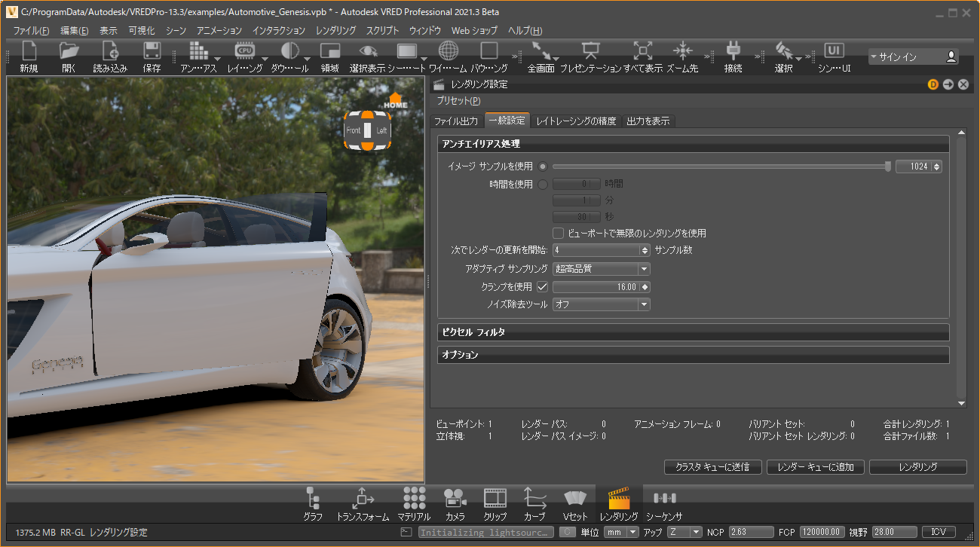980x547 pixels.
Task: Click the イメージ サンプル slider handle
Action: click(x=888, y=167)
